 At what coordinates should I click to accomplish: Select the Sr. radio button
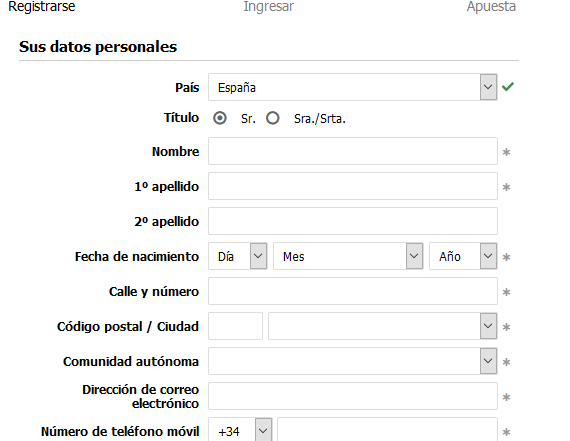[220, 118]
